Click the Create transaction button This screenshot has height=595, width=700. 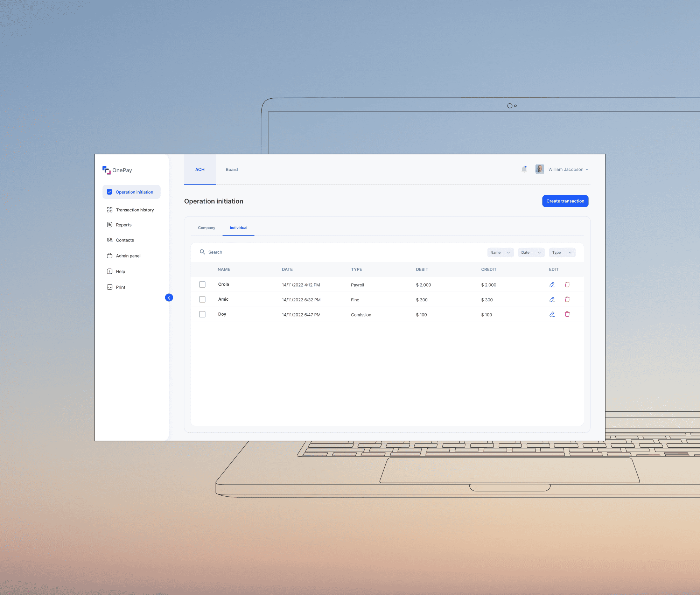(565, 201)
